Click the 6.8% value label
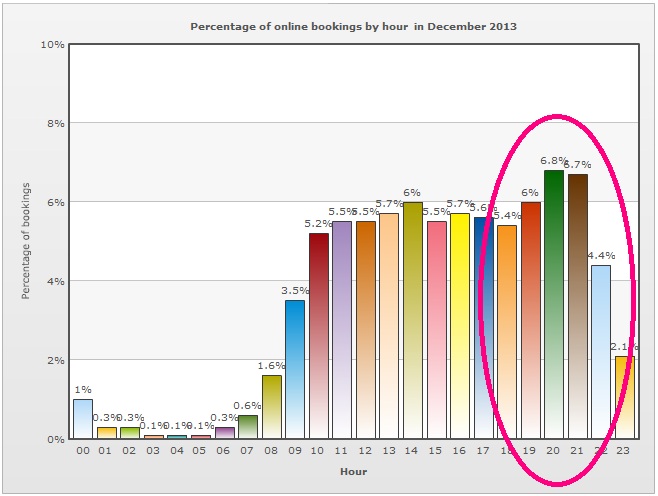 [553, 160]
